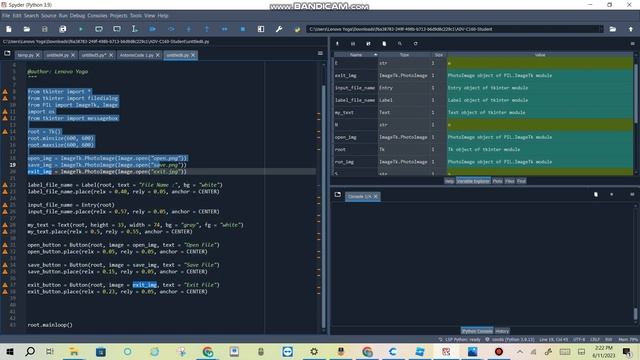Run current cell and advance to next
Image resolution: width=640 pixels, height=360 pixels.
coord(117,29)
